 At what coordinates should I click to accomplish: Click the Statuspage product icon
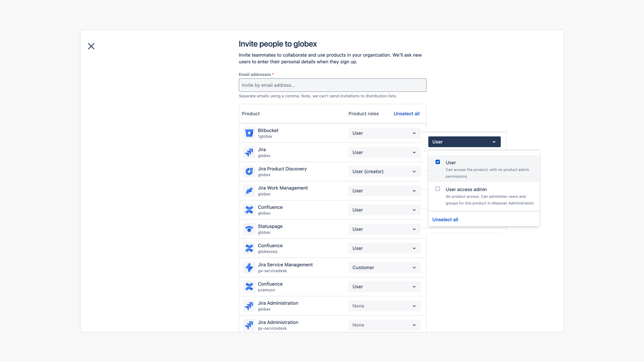click(x=249, y=229)
